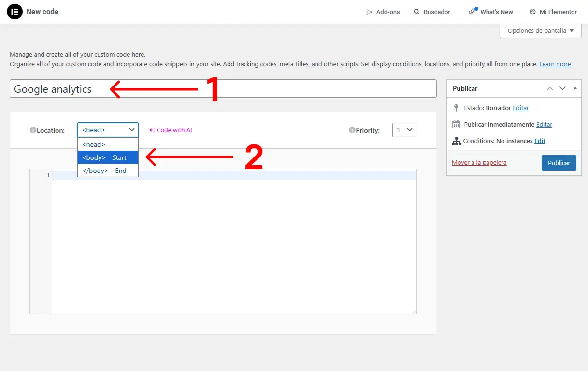Click Mover a la papelera link
Screen dimensions: 588x371
coord(479,163)
